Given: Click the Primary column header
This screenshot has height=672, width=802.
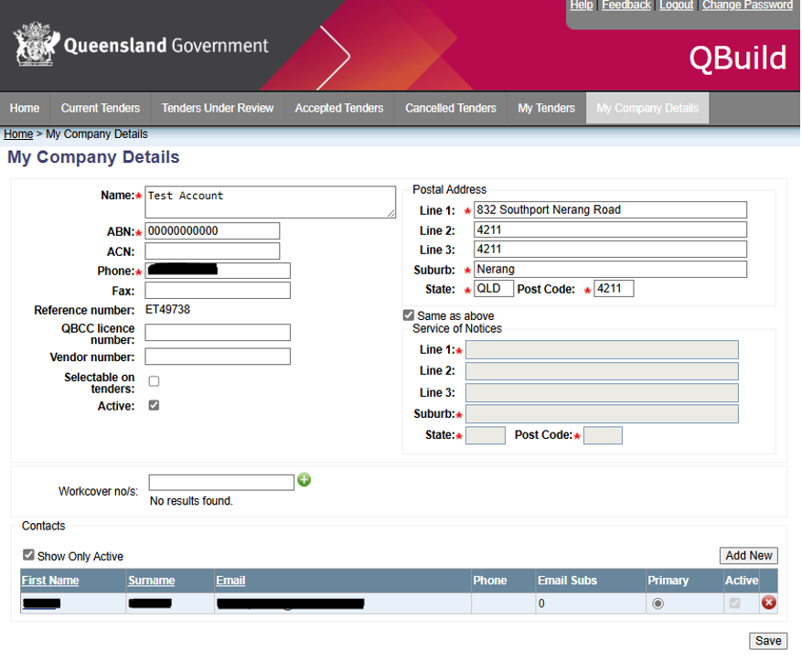Looking at the screenshot, I should [668, 581].
